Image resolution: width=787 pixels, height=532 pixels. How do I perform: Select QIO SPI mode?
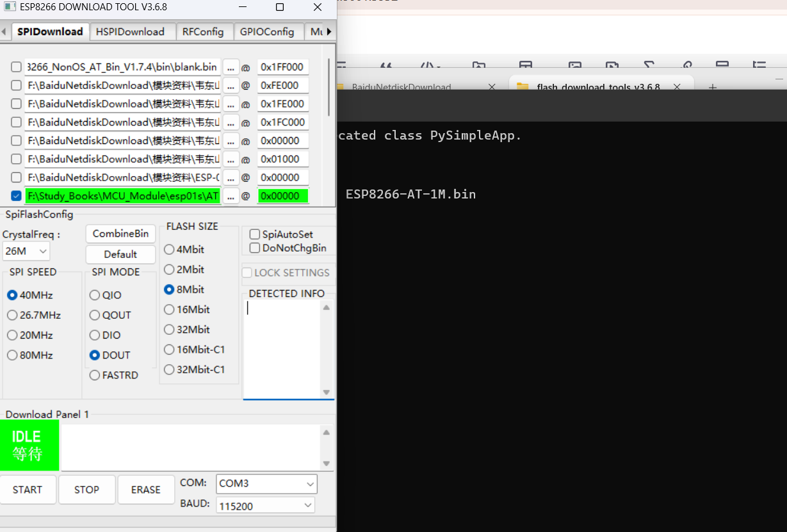(95, 295)
